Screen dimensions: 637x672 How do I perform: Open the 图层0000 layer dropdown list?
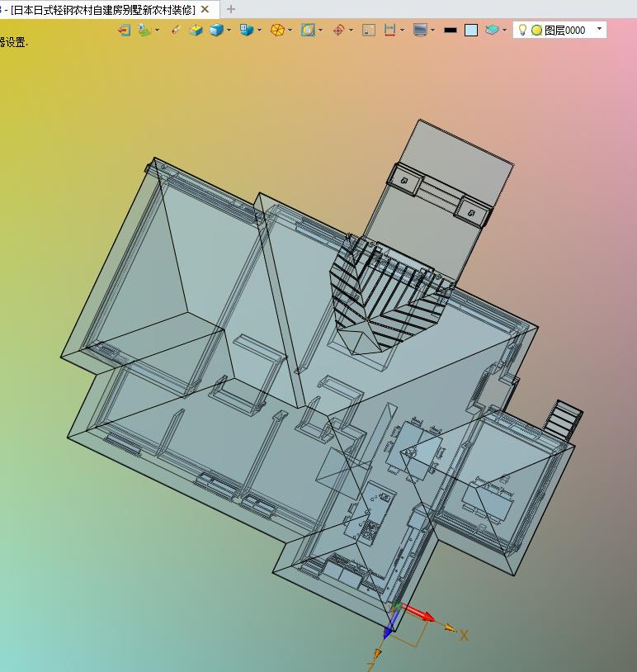(x=599, y=29)
